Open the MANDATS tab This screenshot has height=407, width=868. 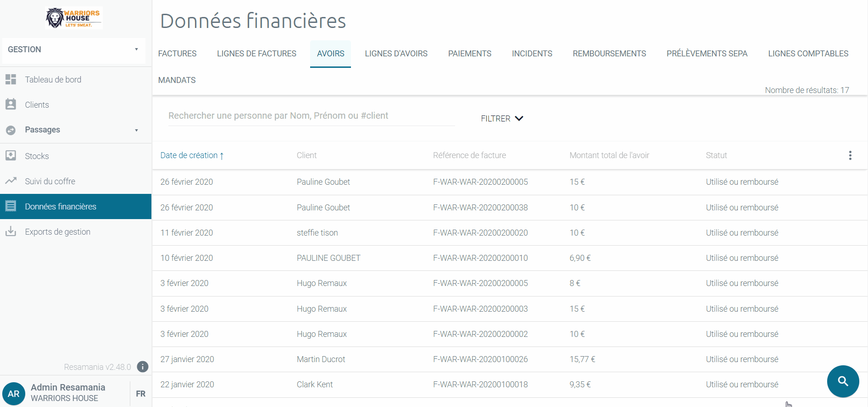tap(177, 80)
